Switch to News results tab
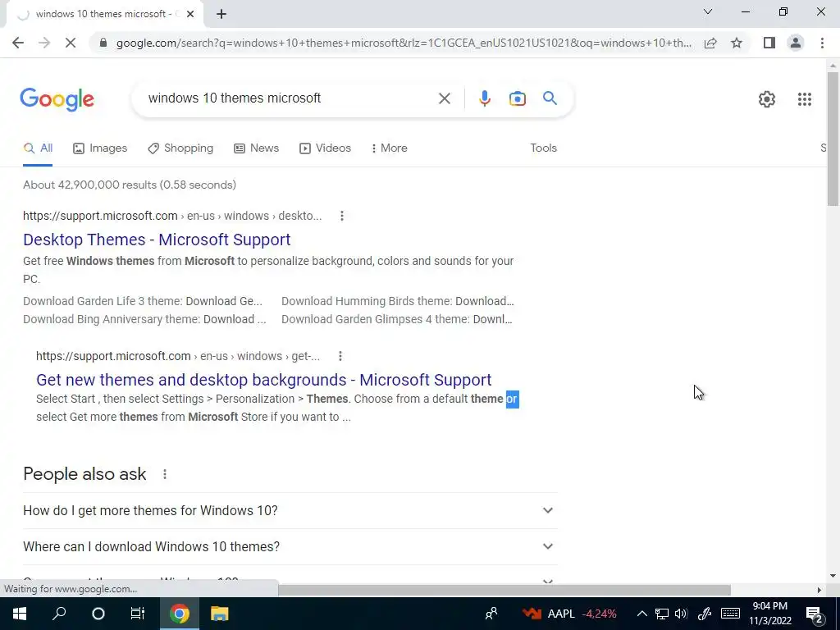 (x=257, y=148)
